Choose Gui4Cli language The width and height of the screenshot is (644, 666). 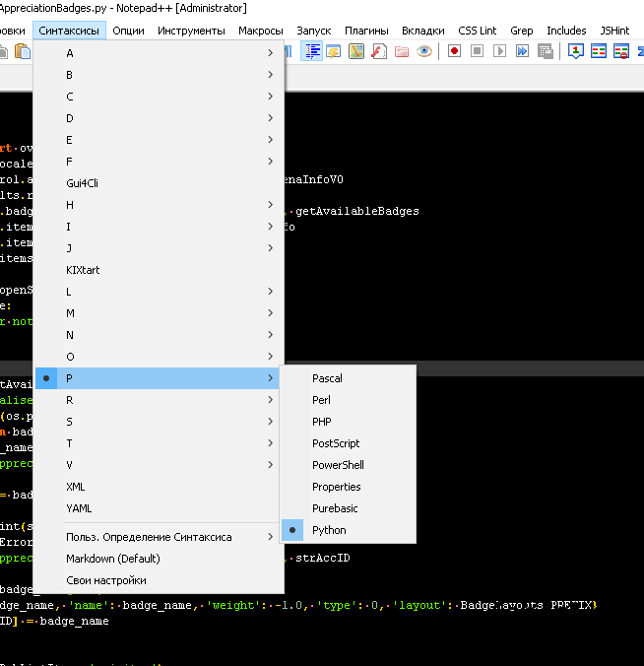158,183
